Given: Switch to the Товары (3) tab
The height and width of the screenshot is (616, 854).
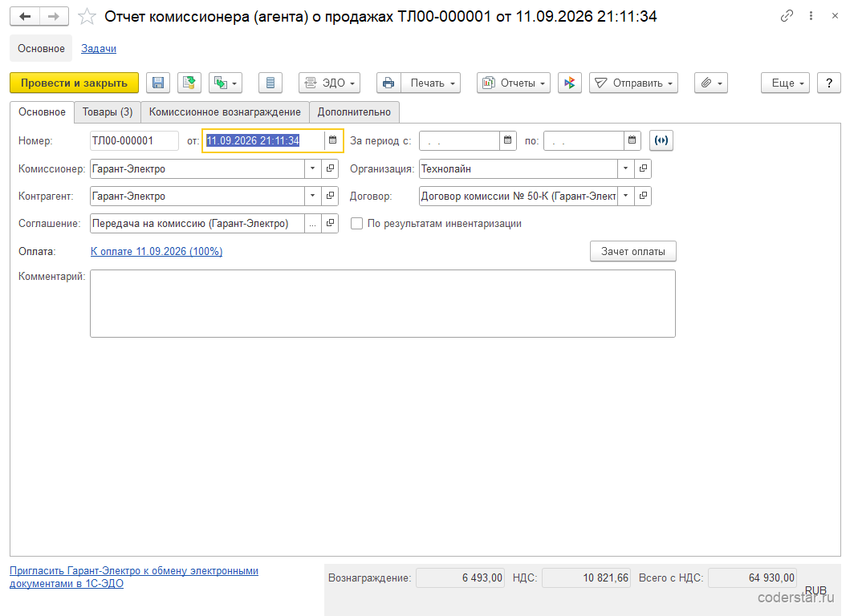Looking at the screenshot, I should [108, 112].
